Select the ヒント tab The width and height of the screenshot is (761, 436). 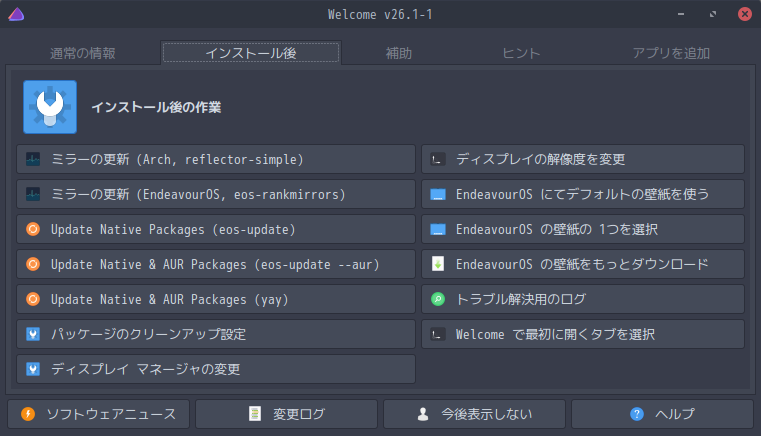[x=521, y=53]
